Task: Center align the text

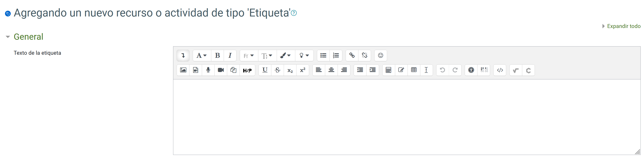Action: tap(331, 70)
